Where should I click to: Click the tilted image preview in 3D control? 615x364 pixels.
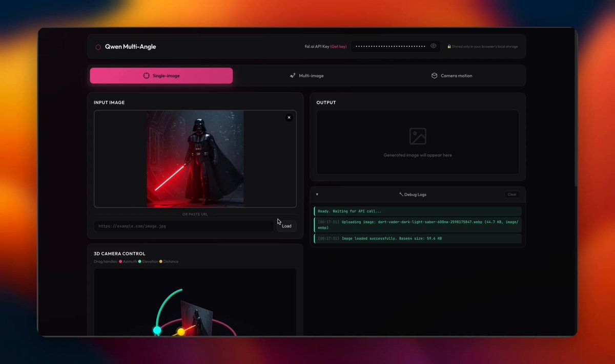[x=197, y=317]
